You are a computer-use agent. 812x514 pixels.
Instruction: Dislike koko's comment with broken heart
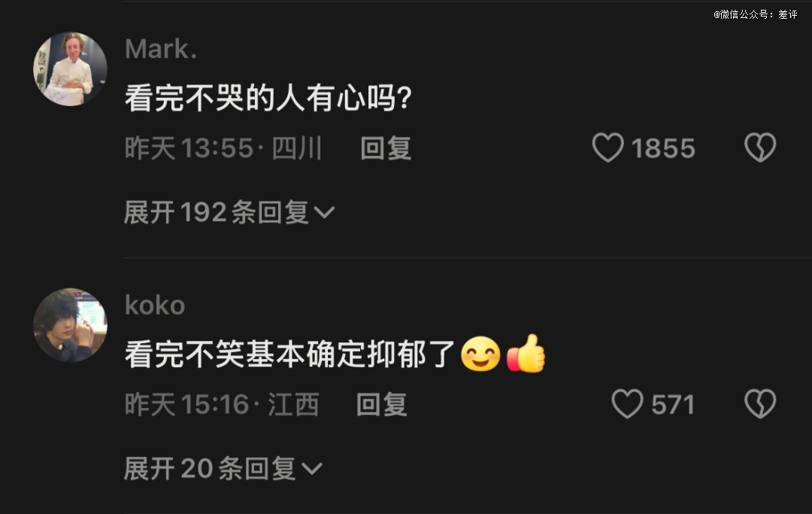pyautogui.click(x=760, y=403)
